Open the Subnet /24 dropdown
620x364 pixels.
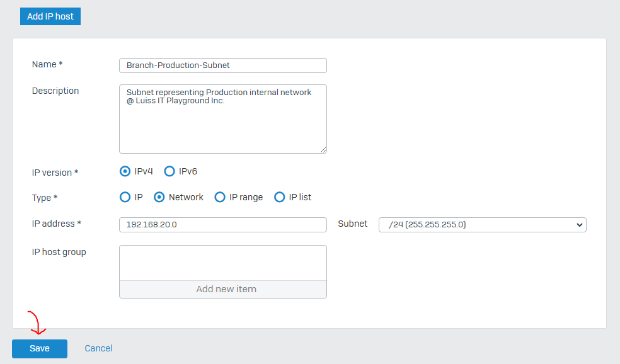(x=483, y=224)
